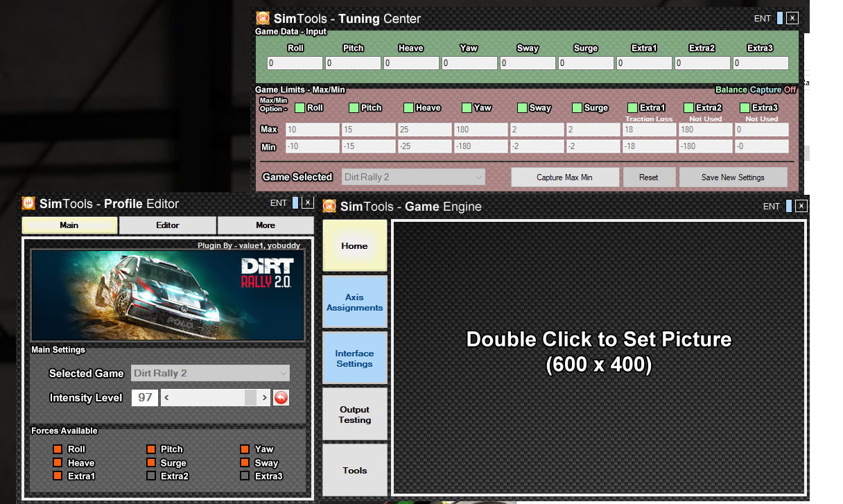Screen dimensions: 843x504
Task: Toggle the Yaw Max/Min option checkbox
Action: 467,107
